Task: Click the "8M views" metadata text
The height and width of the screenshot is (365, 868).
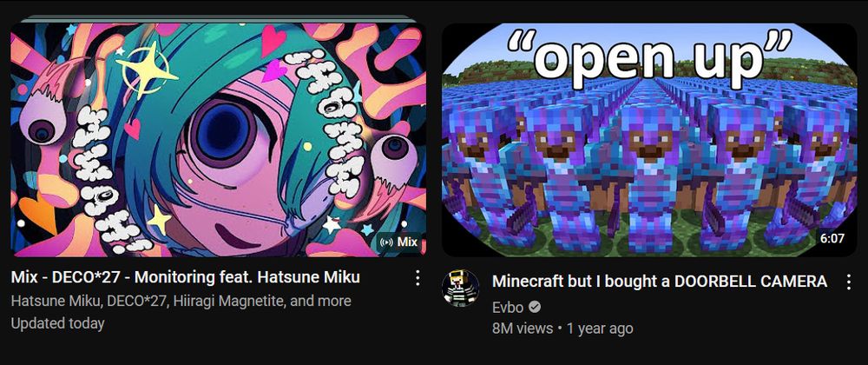Action: point(523,328)
